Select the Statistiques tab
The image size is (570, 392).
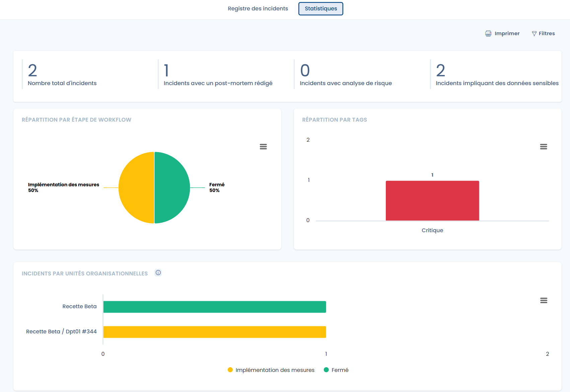coord(321,9)
